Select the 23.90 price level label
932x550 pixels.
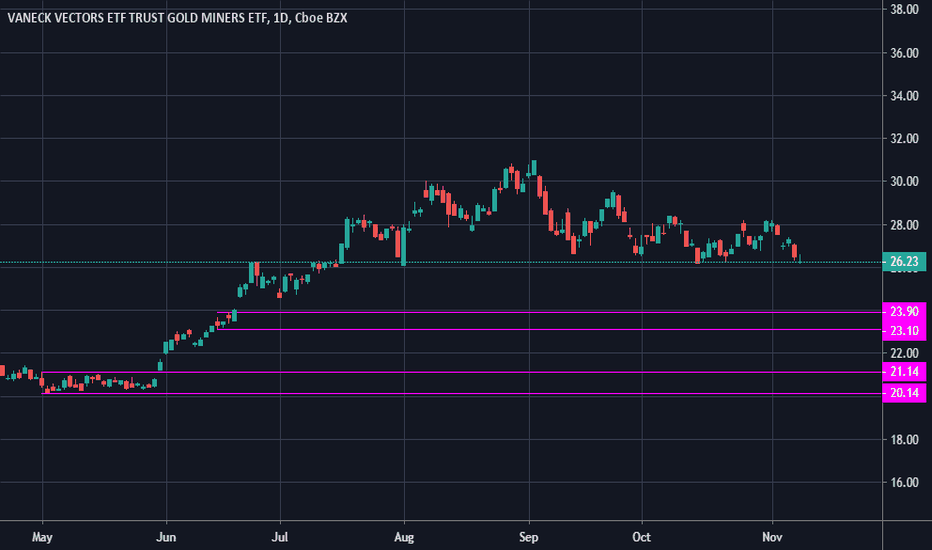pyautogui.click(x=904, y=312)
